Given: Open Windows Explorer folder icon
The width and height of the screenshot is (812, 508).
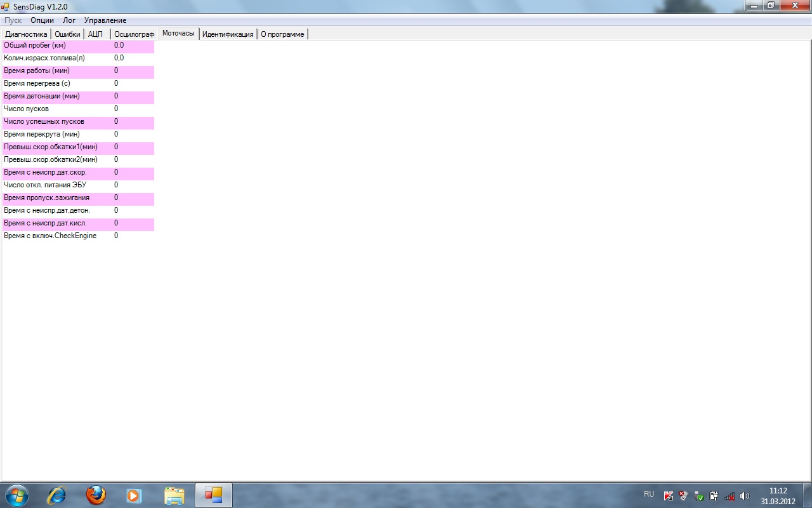Looking at the screenshot, I should tap(174, 495).
